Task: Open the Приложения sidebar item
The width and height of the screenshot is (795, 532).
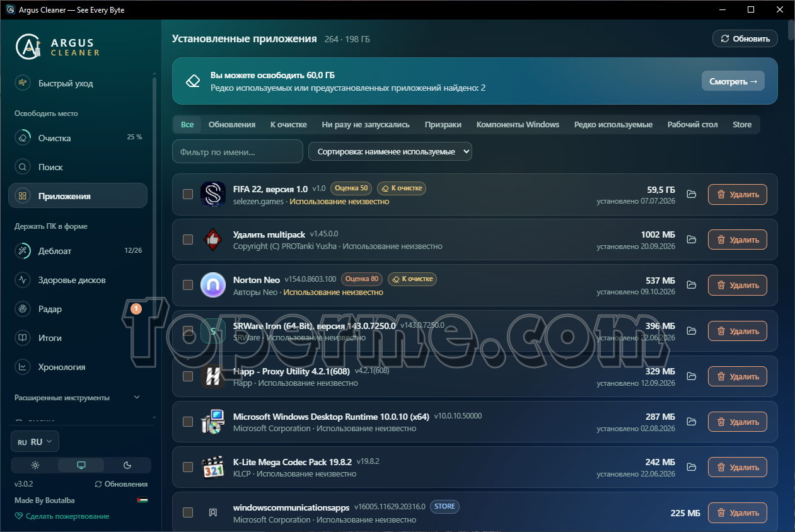Action: point(78,196)
